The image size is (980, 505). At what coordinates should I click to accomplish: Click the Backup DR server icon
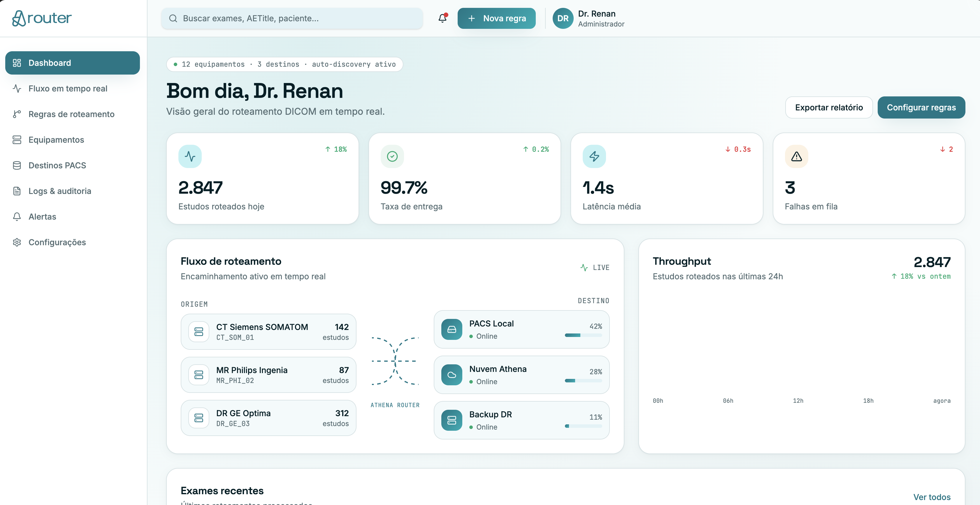click(x=452, y=420)
